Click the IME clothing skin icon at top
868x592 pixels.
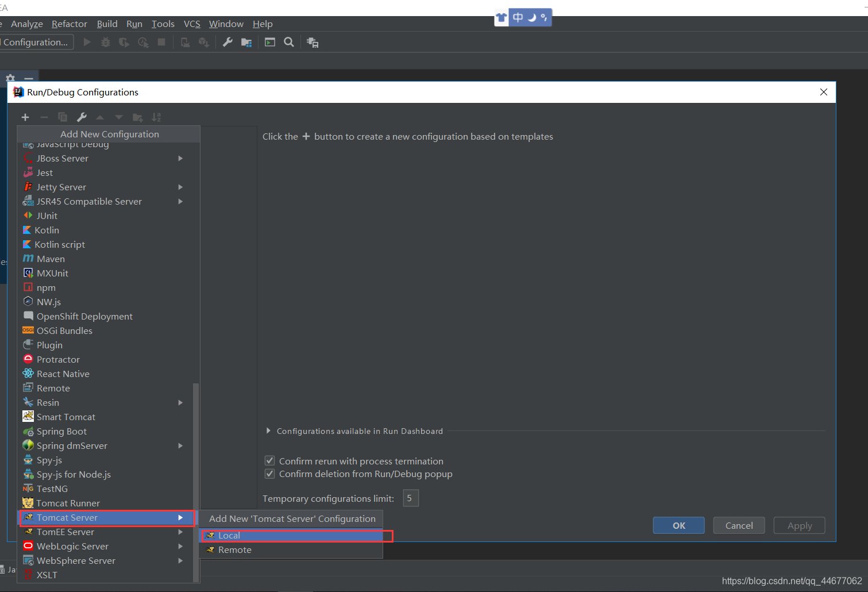pyautogui.click(x=502, y=17)
